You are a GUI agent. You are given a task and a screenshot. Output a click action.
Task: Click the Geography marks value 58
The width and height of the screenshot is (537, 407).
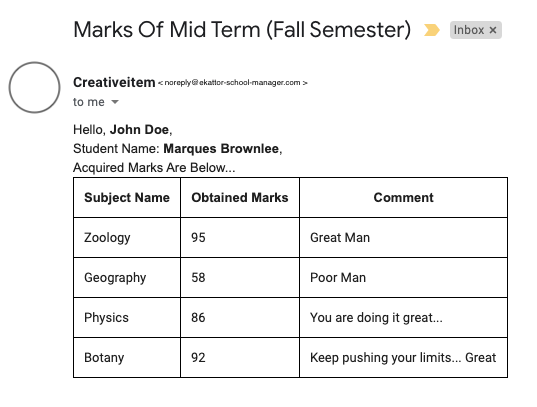[198, 278]
